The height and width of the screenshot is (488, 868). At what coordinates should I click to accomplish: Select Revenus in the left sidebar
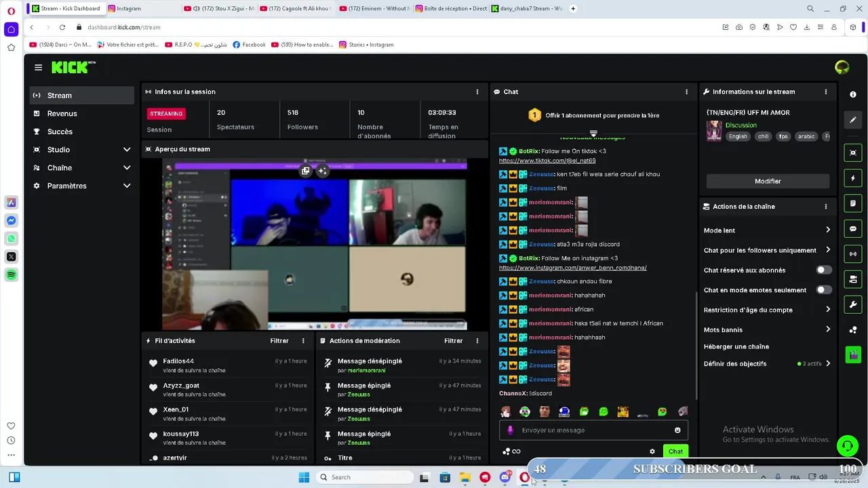tap(82, 114)
